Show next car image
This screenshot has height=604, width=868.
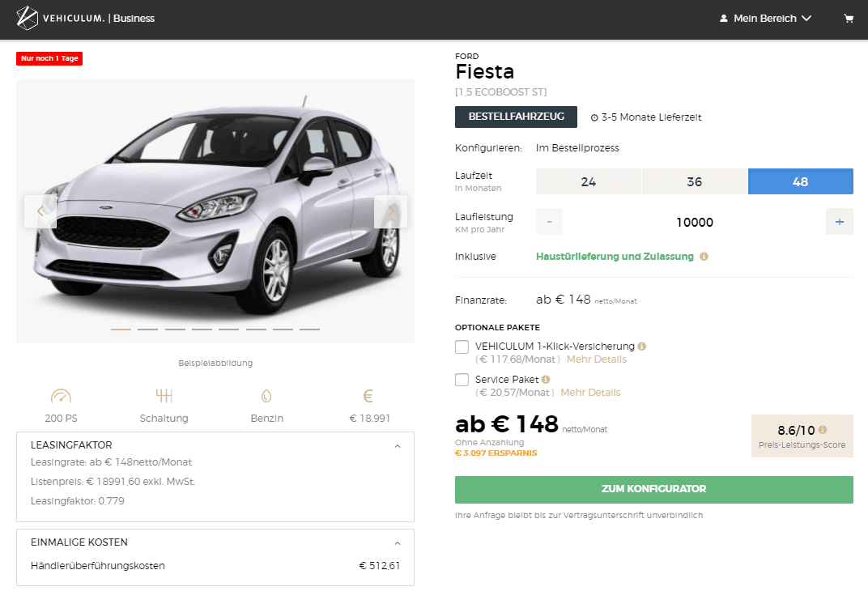coord(391,211)
